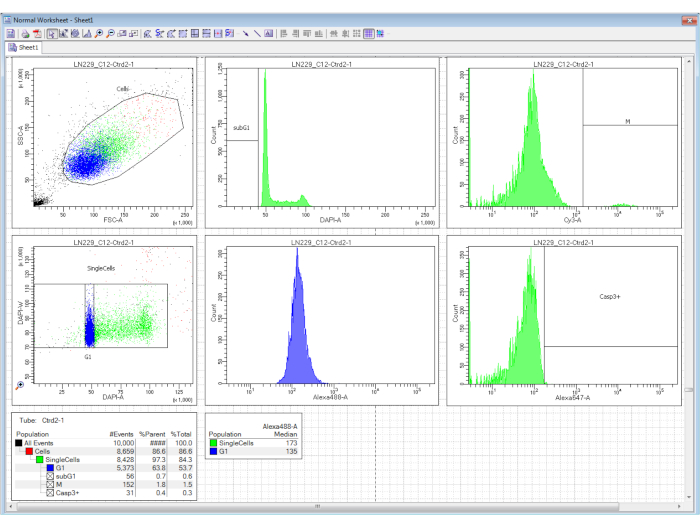
Task: Select the line drawing tool
Action: (x=257, y=34)
